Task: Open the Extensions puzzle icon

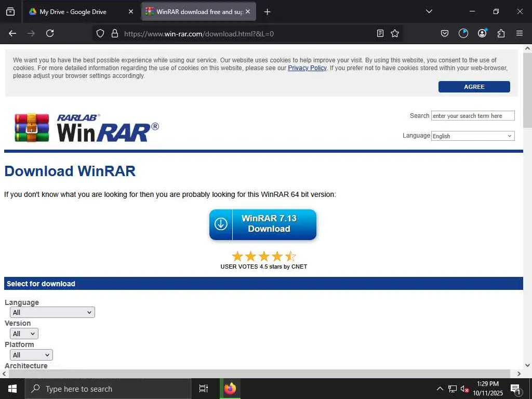Action: click(x=501, y=33)
